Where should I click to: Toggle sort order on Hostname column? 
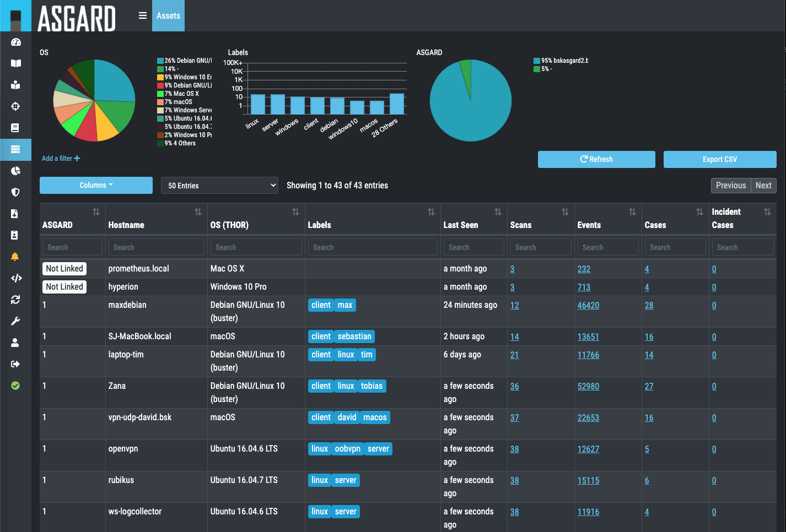[198, 212]
